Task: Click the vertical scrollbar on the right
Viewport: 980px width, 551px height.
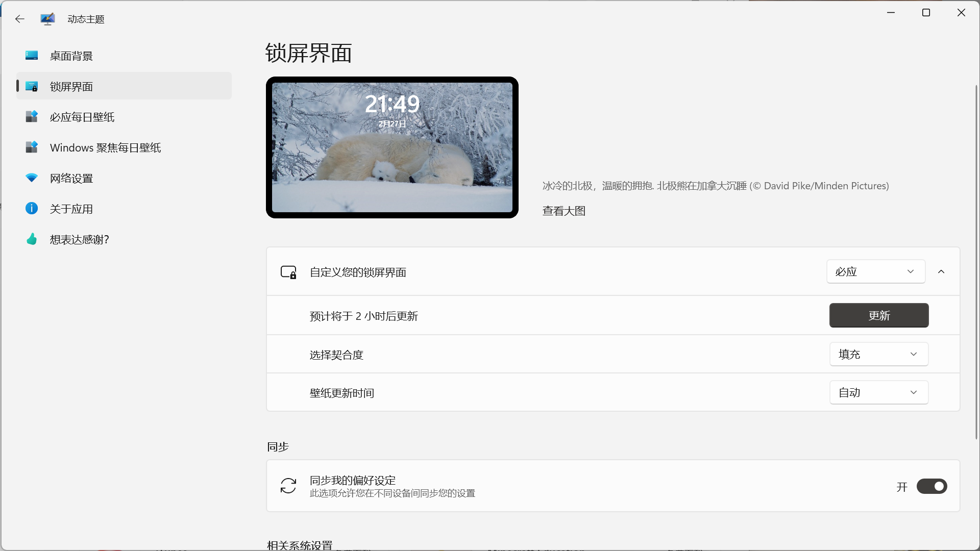Action: point(976,262)
